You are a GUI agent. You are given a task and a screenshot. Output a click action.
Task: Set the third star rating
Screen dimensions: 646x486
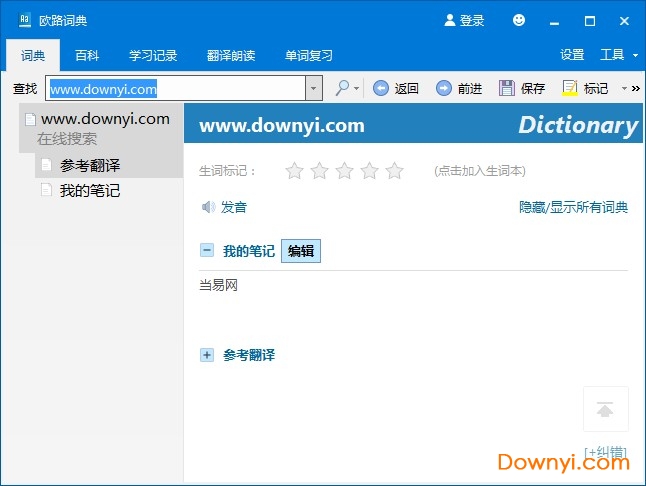(344, 171)
